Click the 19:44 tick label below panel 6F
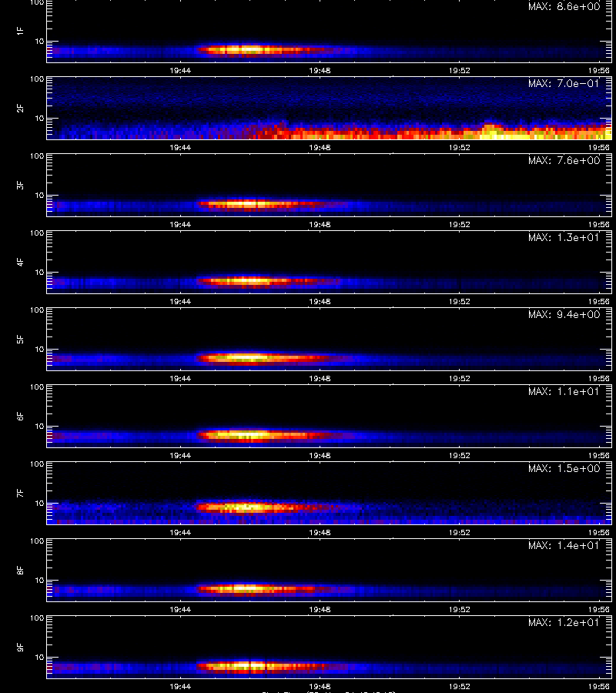Image resolution: width=616 pixels, height=693 pixels. pyautogui.click(x=180, y=455)
